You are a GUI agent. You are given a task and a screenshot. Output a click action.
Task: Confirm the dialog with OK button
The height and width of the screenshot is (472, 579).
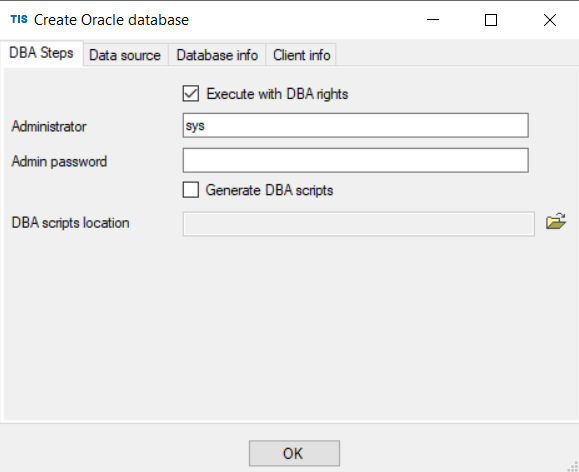coord(294,453)
